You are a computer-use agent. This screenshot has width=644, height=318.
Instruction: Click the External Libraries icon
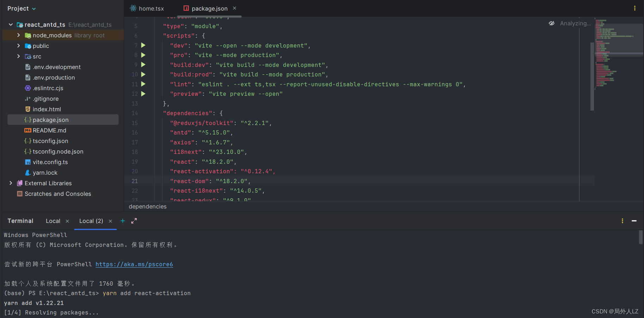point(20,183)
